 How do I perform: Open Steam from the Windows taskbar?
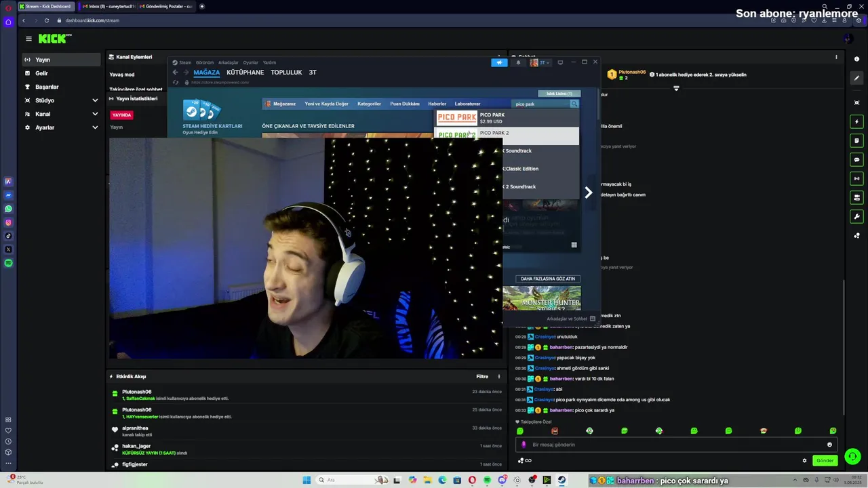(x=561, y=480)
